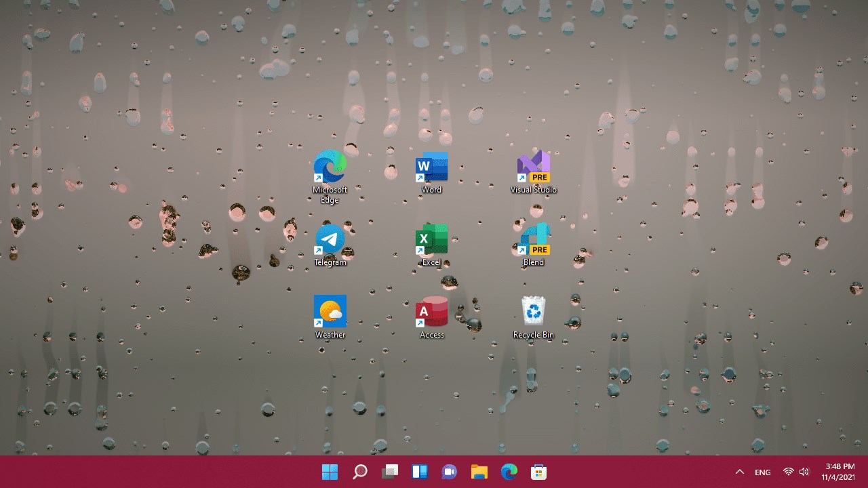Open Wi-Fi network status in tray
The width and height of the screenshot is (868, 488).
pyautogui.click(x=788, y=472)
